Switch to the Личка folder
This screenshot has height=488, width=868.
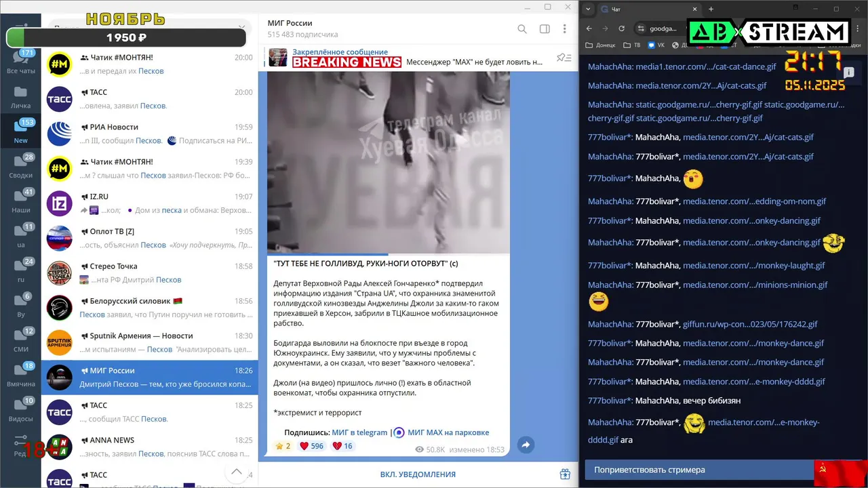20,97
